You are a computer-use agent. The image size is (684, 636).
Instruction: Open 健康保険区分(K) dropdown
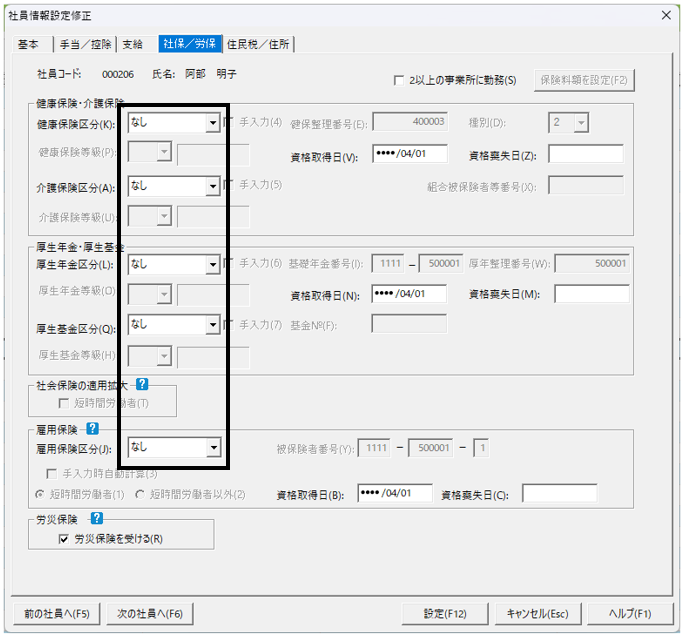[212, 123]
